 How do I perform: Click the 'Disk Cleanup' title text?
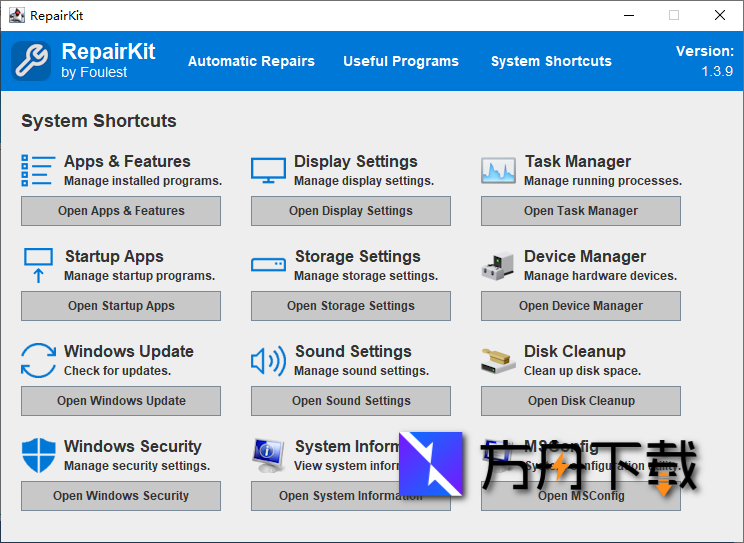coord(575,351)
